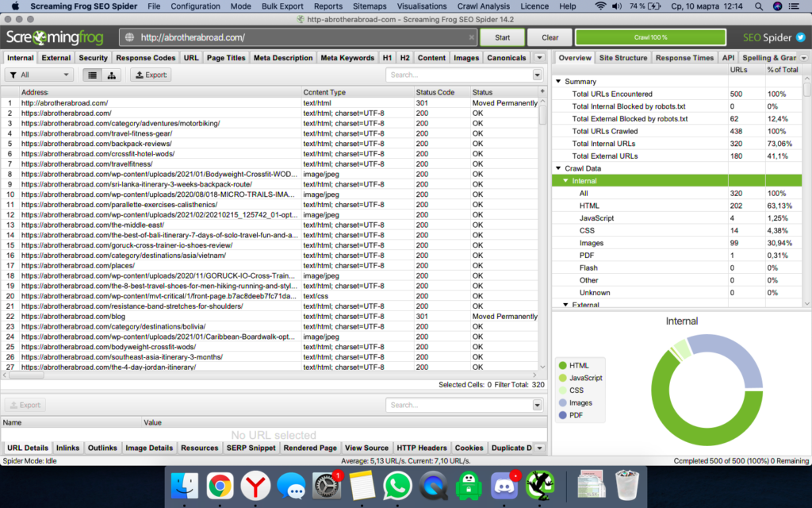Open the green VPN app in dock
Screen dimensions: 812x508
point(469,486)
